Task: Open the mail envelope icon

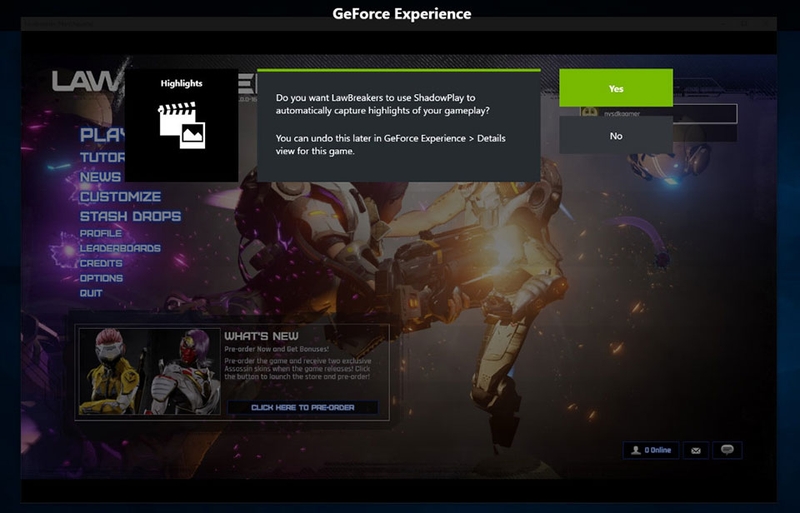Action: coord(696,450)
